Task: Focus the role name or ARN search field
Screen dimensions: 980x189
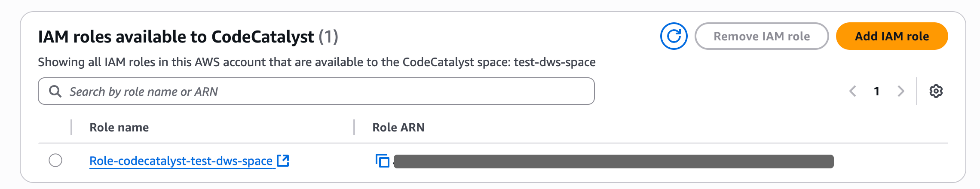Action: (316, 91)
